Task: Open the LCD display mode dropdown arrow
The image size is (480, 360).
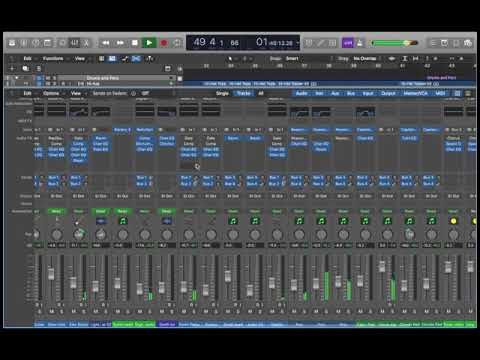Action: (x=297, y=43)
